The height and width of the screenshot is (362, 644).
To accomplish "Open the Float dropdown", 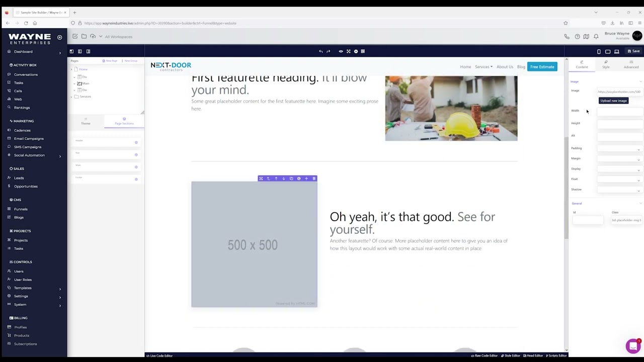I will (620, 179).
